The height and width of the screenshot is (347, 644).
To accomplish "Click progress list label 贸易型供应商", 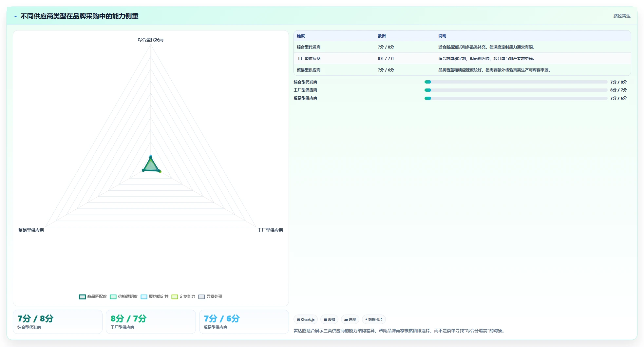I will coord(305,98).
